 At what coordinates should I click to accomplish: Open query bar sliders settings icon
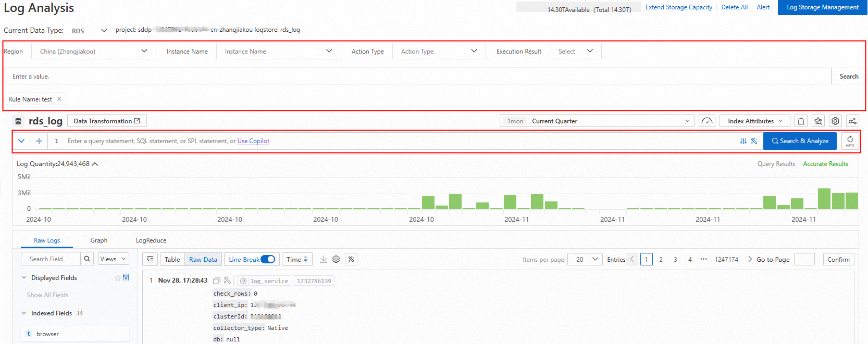pyautogui.click(x=743, y=141)
